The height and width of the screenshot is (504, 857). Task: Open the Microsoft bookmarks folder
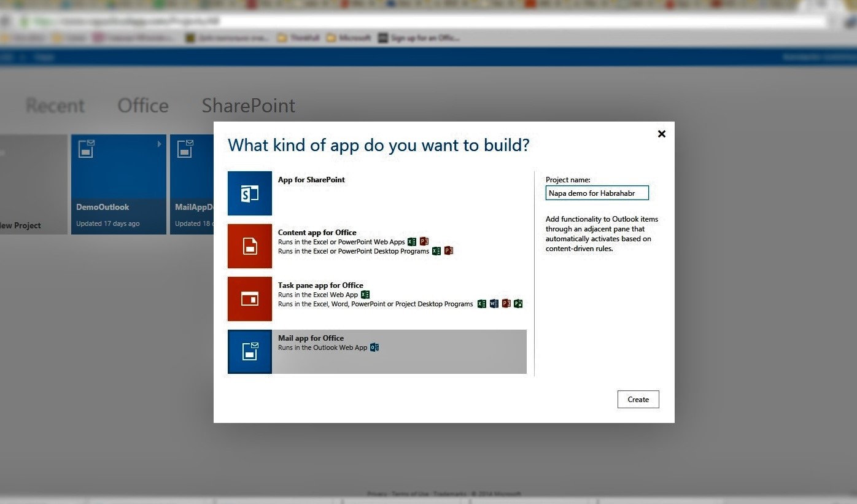tap(349, 37)
